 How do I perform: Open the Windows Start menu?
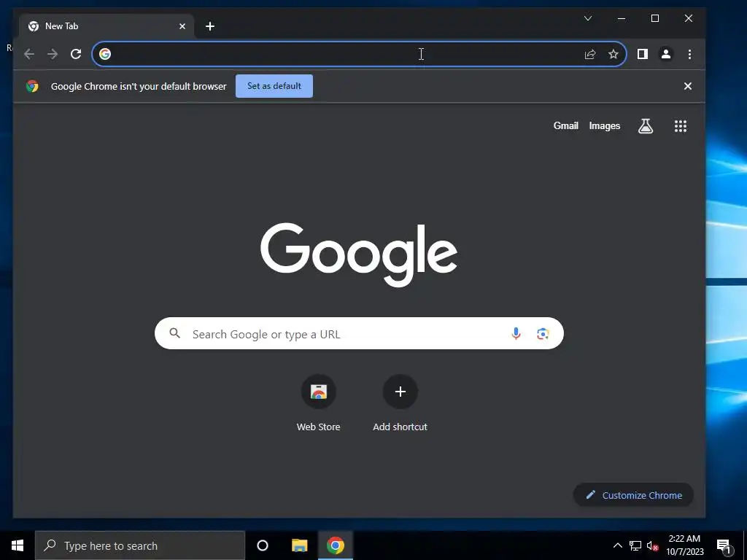point(18,545)
